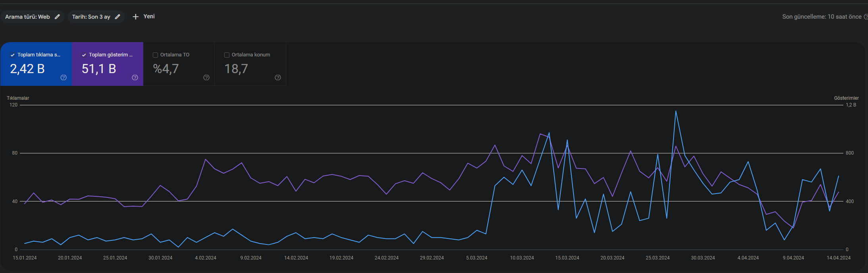Viewport: 868px width, 273px height.
Task: Select the 51,1 B impressions value
Action: (99, 69)
